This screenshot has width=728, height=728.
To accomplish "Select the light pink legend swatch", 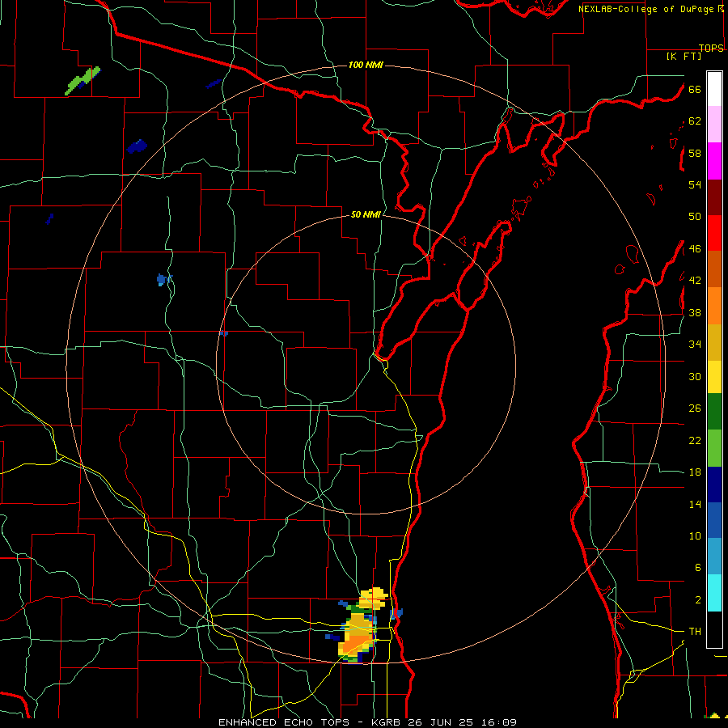I will [714, 124].
